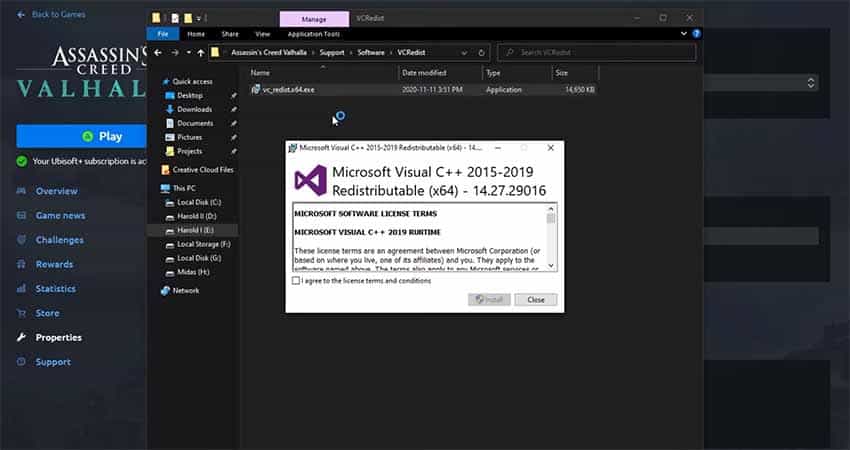Check I agree to license terms box
Image resolution: width=850 pixels, height=450 pixels.
point(295,280)
